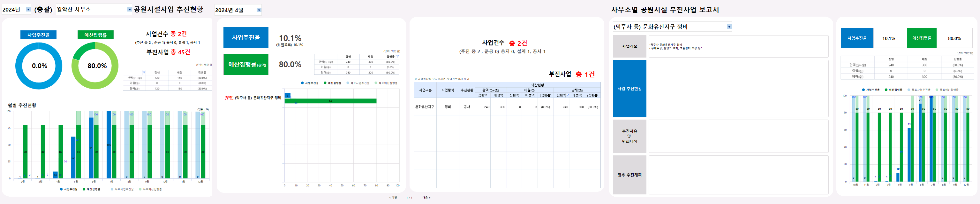Click the 부진사업 총 1건 text
The width and height of the screenshot is (980, 204).
click(x=571, y=74)
